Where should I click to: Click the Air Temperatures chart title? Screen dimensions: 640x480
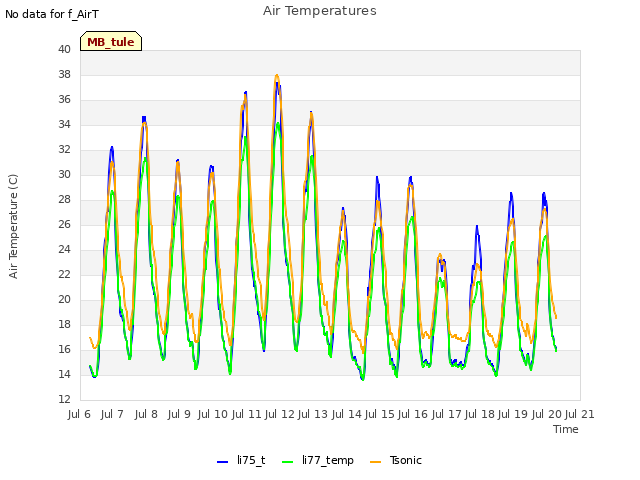pos(320,11)
